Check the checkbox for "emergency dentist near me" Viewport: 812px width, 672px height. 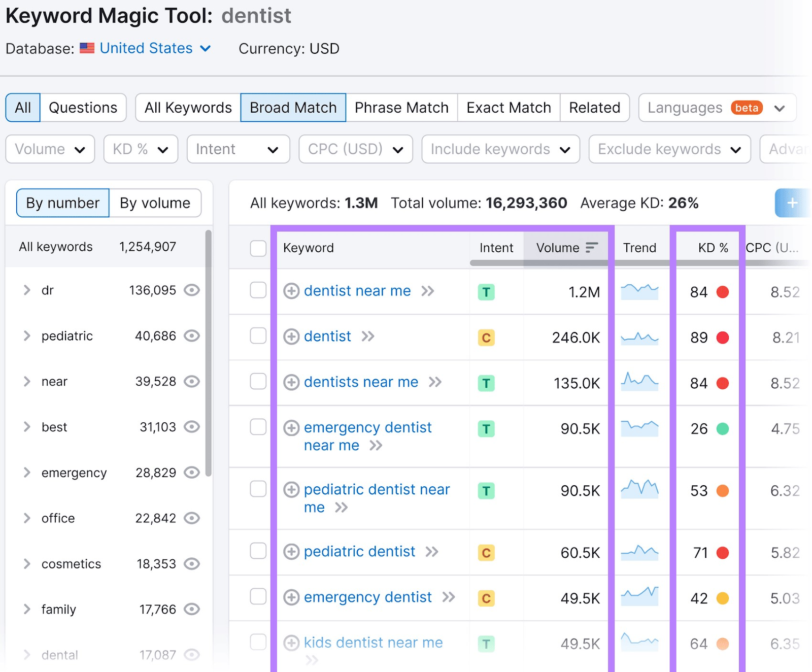(x=258, y=427)
